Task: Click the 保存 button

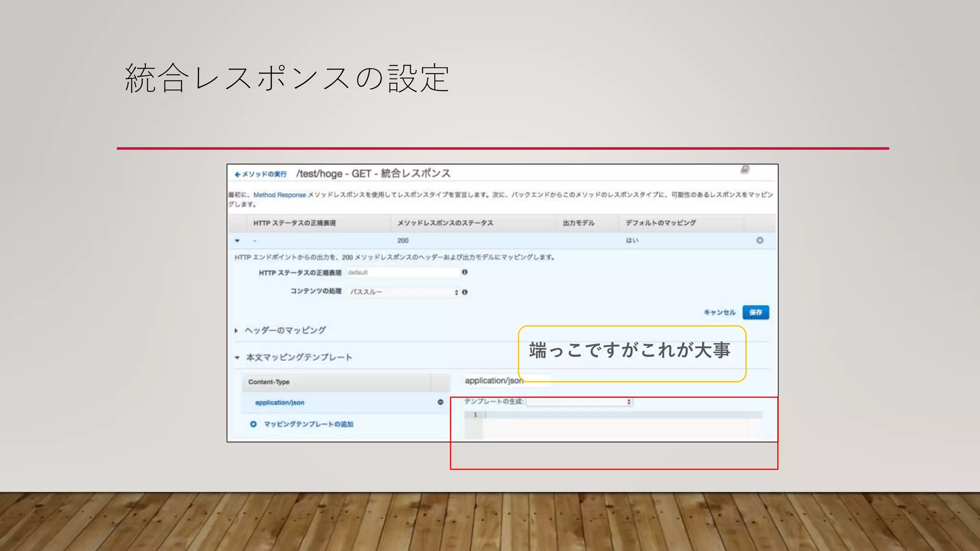Action: (756, 312)
